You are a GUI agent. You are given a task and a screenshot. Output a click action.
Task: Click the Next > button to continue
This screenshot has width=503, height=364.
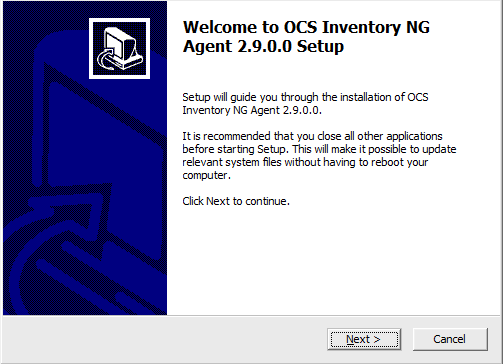(x=364, y=339)
